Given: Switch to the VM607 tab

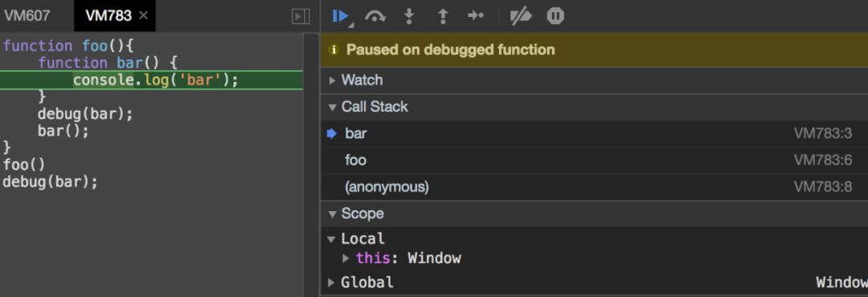Looking at the screenshot, I should [27, 15].
